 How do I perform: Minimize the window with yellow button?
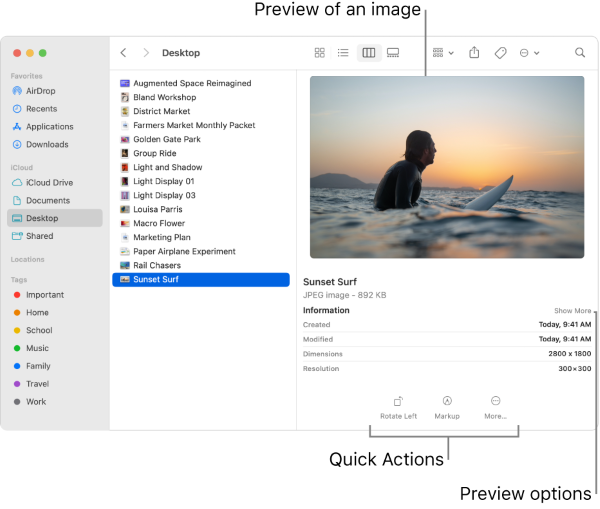(x=30, y=53)
